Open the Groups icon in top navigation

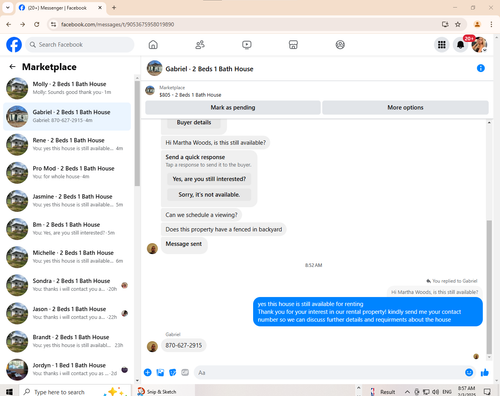coord(340,45)
